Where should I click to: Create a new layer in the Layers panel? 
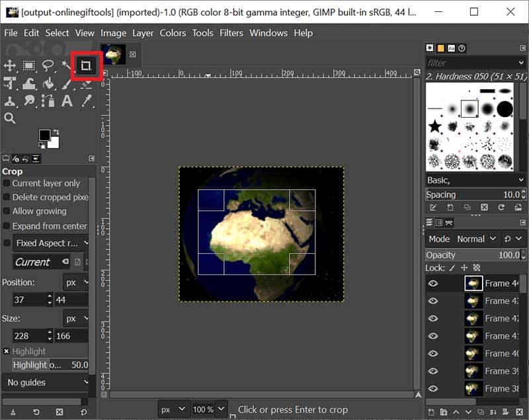click(x=430, y=411)
